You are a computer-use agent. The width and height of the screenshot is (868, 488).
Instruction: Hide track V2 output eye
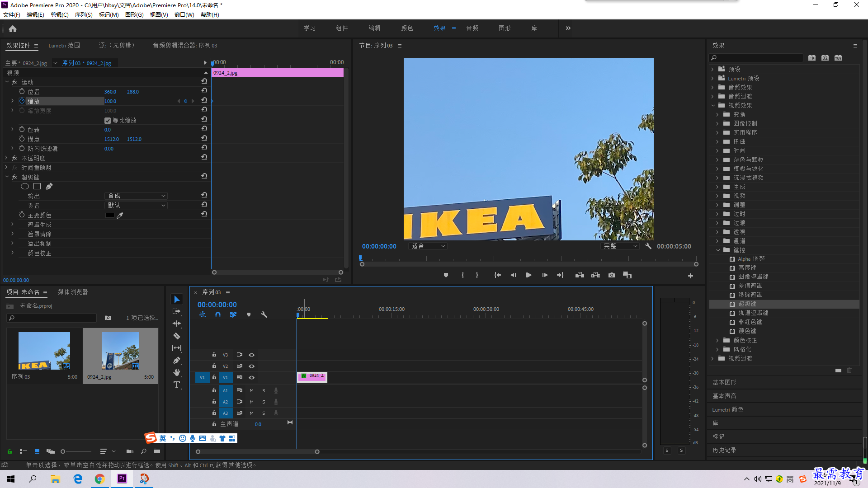pyautogui.click(x=252, y=366)
